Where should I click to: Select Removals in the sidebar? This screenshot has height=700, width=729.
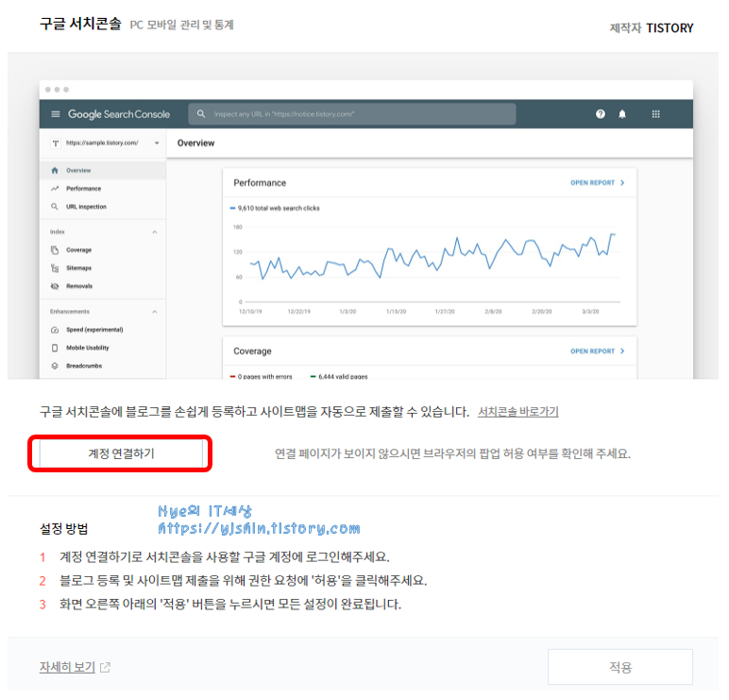102,286
